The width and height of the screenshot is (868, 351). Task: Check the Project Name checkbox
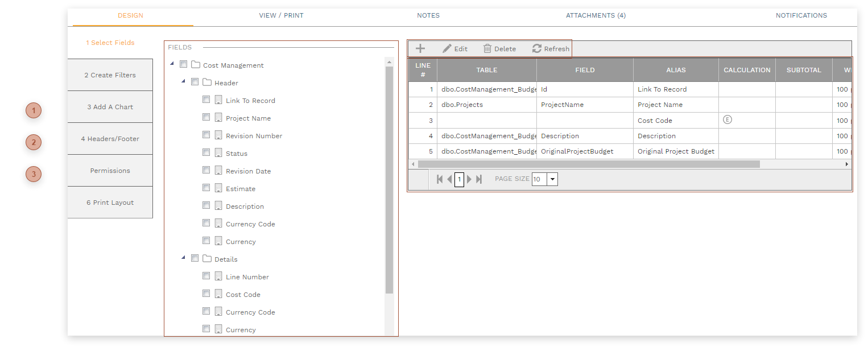206,117
